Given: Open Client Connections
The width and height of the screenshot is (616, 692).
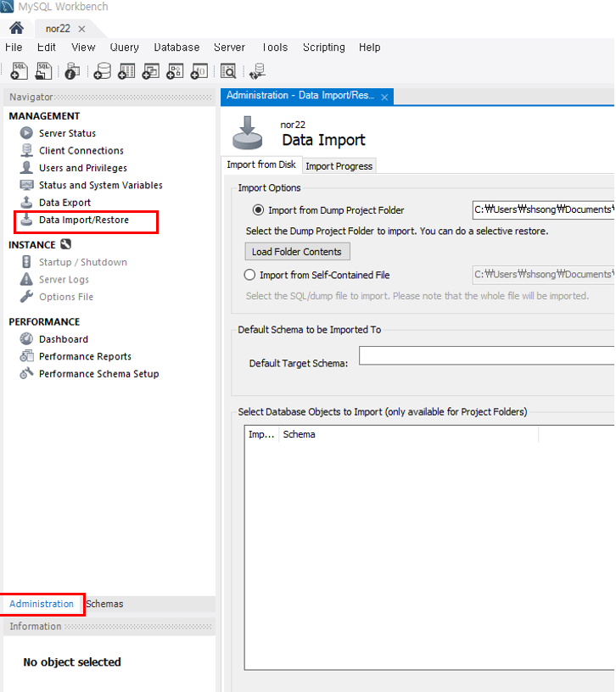Looking at the screenshot, I should pos(81,150).
